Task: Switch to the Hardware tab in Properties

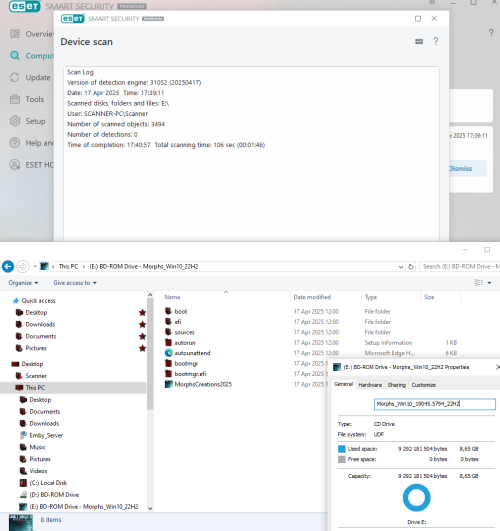Action: click(370, 385)
